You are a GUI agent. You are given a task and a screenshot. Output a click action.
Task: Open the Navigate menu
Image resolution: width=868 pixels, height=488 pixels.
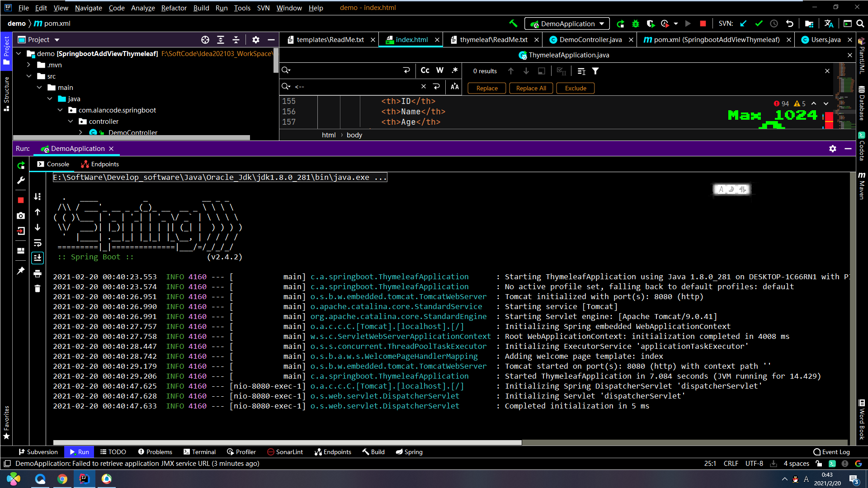tap(88, 8)
